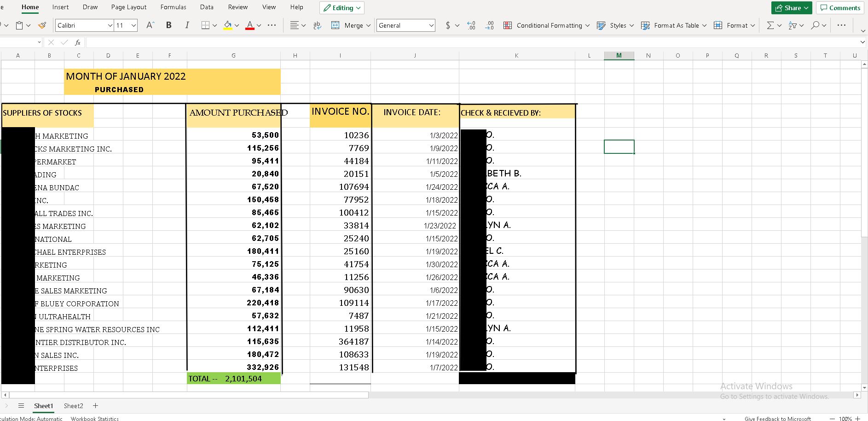
Task: Open more font options ellipsis
Action: click(272, 25)
